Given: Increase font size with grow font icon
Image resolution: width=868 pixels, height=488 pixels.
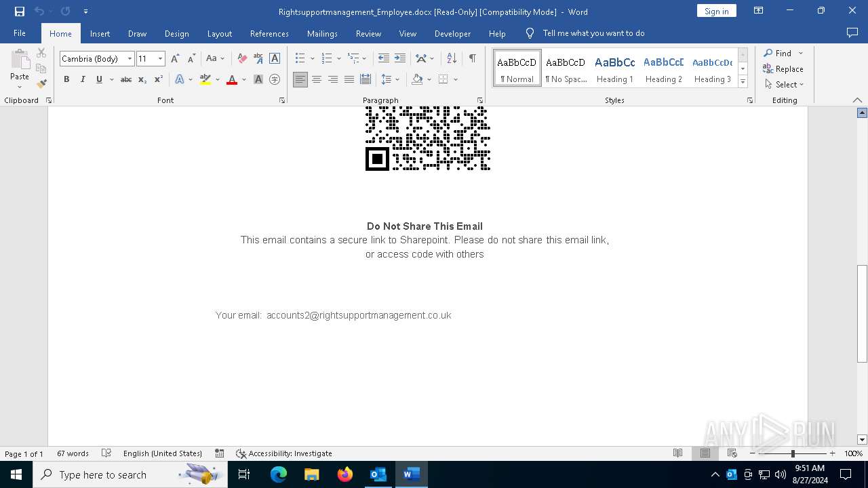Looking at the screenshot, I should 175,59.
